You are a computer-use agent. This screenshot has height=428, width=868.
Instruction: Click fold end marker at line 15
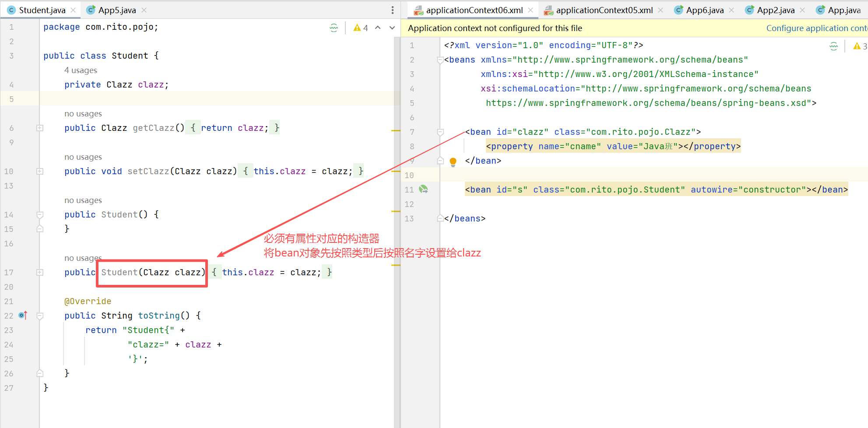point(40,229)
